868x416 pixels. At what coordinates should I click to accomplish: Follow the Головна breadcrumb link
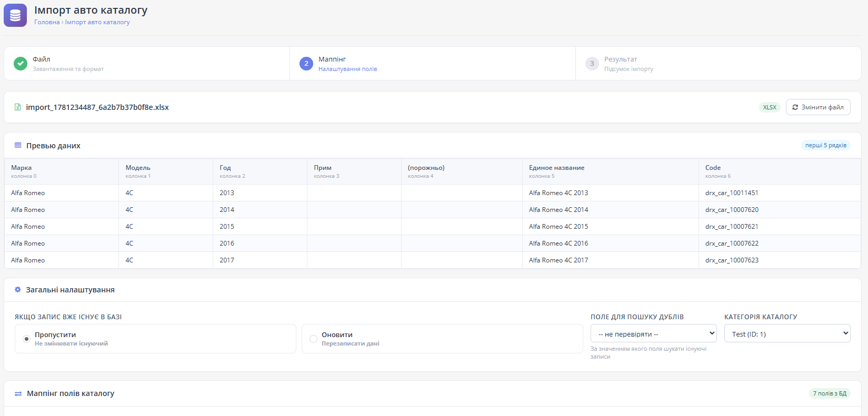coord(47,22)
